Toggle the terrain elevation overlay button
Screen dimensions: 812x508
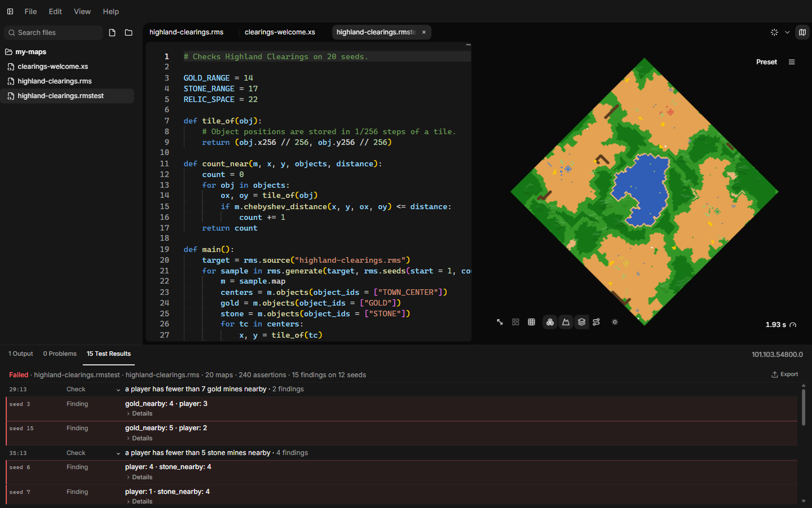(x=566, y=322)
